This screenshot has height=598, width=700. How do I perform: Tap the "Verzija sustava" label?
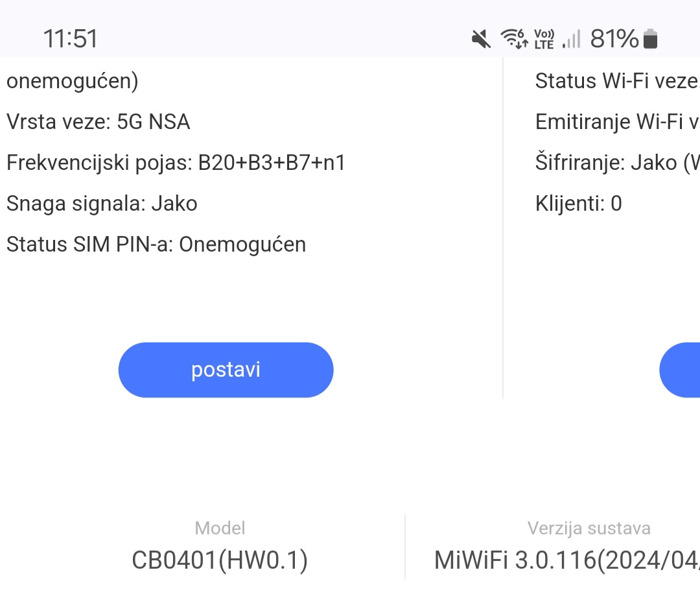click(589, 529)
